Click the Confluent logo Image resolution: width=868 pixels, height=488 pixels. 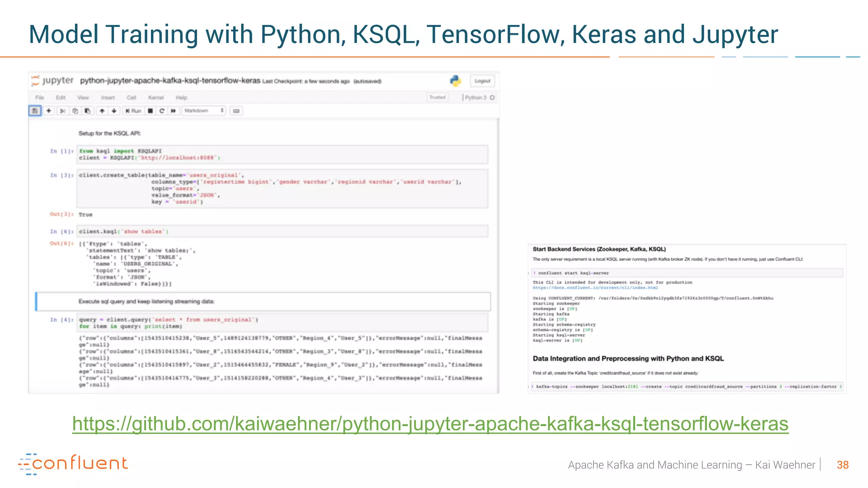[x=73, y=463]
